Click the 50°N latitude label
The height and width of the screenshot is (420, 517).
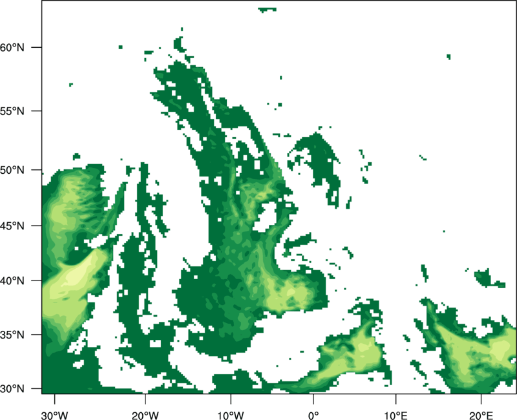coord(12,170)
